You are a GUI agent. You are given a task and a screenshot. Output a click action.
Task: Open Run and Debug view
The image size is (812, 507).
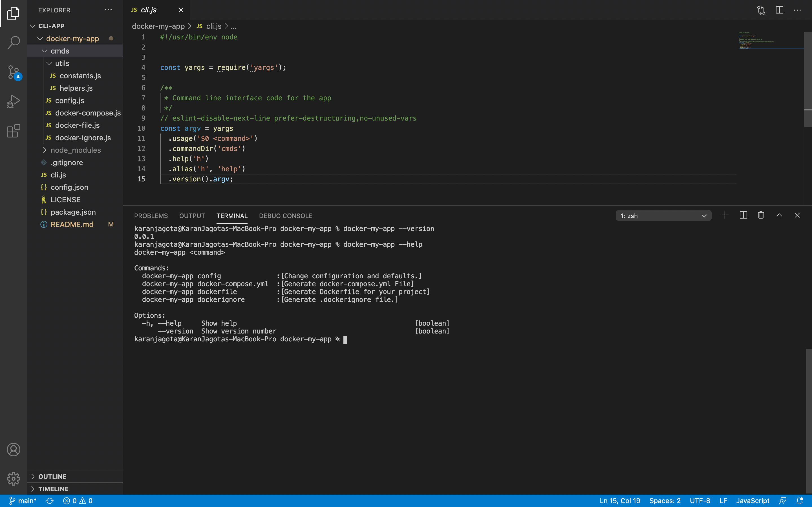coord(14,101)
